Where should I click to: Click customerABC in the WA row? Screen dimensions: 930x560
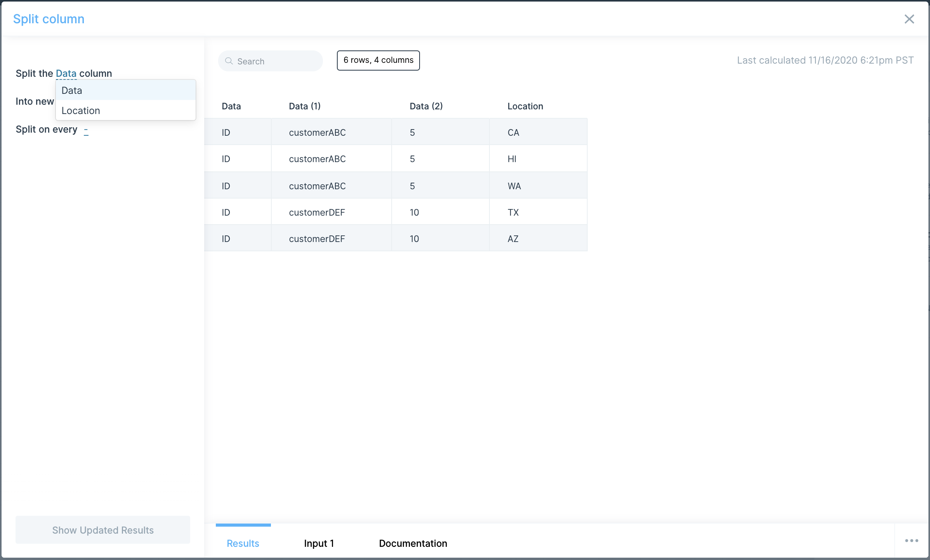point(331,186)
